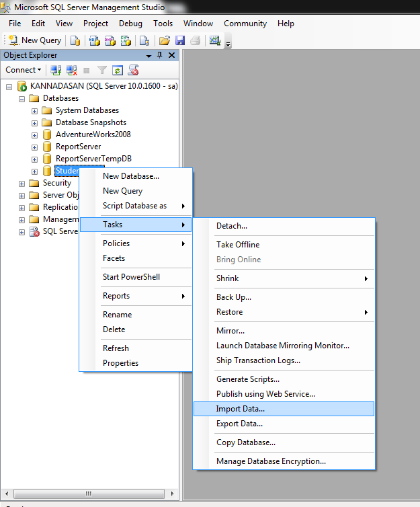Open the Script Database as submenu
This screenshot has height=507, width=420.
pos(136,206)
